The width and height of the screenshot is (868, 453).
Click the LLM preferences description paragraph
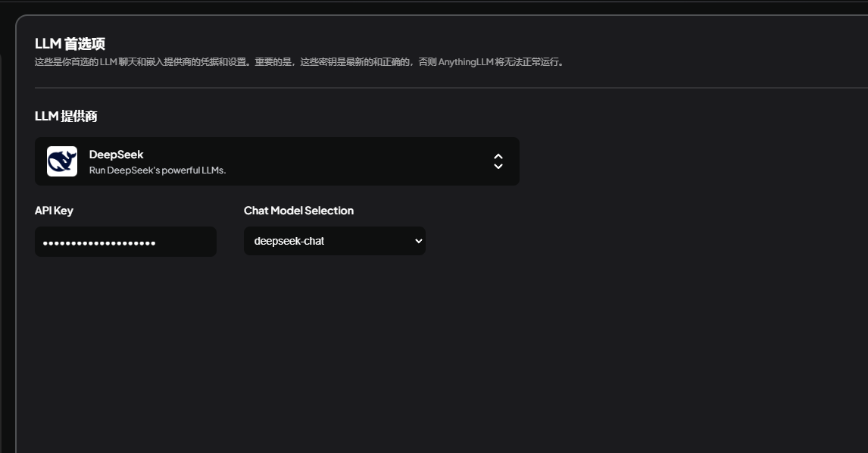[299, 62]
